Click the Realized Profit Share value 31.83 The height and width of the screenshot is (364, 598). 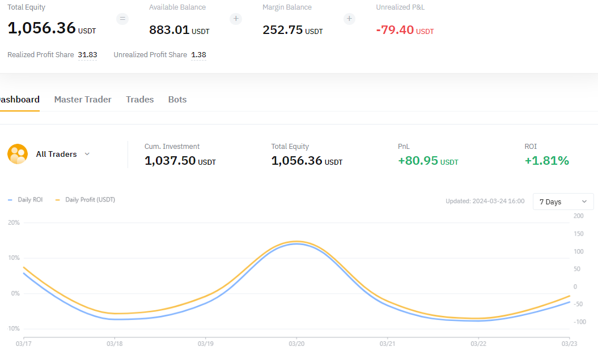(87, 55)
